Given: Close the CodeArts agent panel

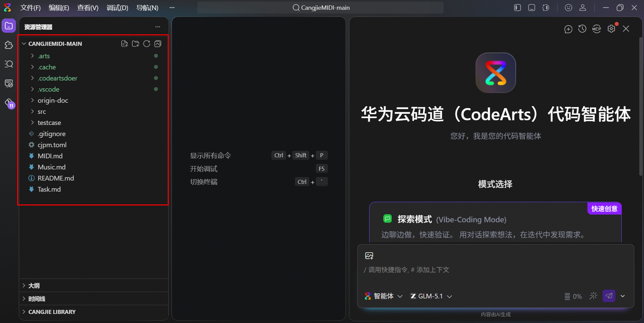Looking at the screenshot, I should click(x=626, y=29).
